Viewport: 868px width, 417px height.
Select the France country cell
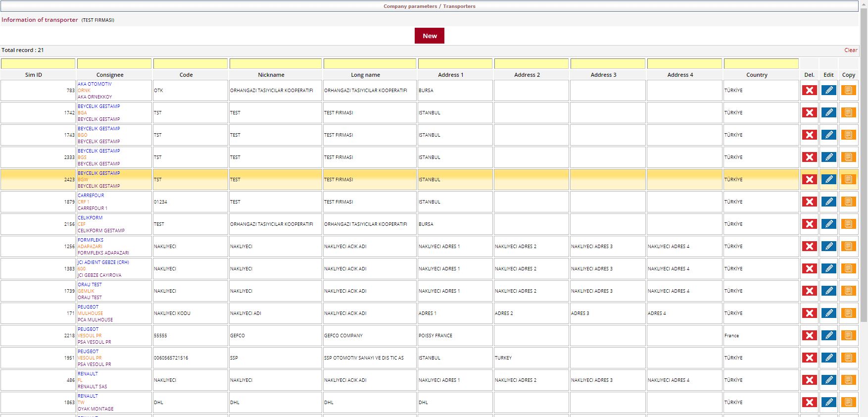[761, 335]
